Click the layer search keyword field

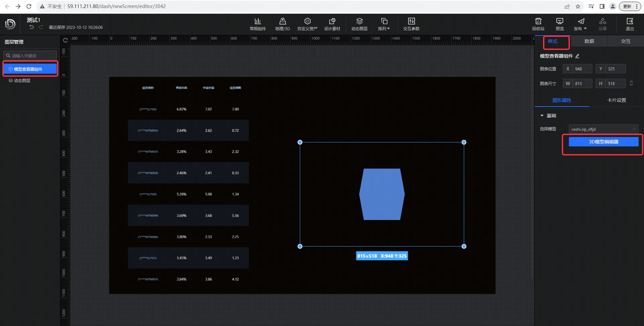click(32, 56)
